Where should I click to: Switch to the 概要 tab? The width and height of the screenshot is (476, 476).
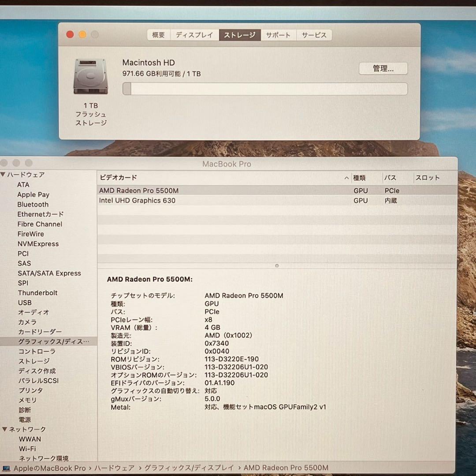click(x=159, y=35)
